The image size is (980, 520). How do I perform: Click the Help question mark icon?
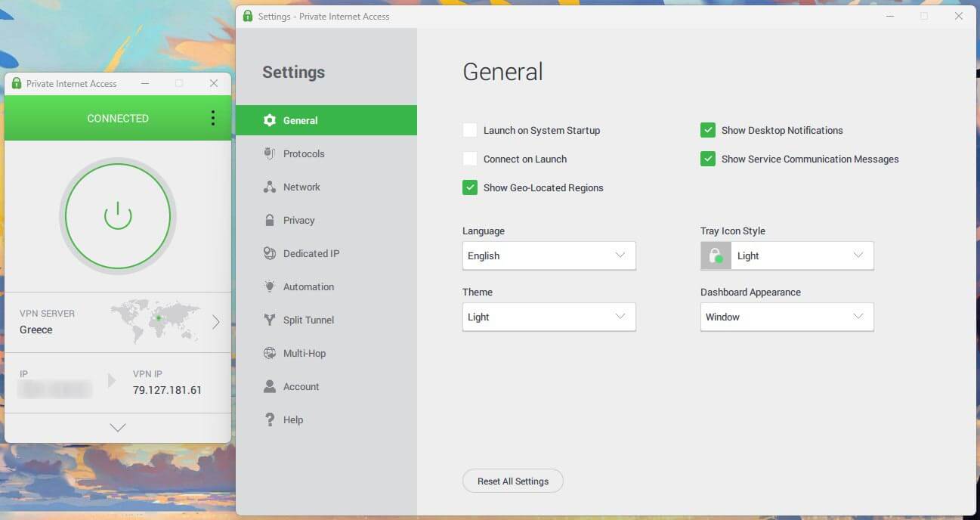(x=270, y=419)
